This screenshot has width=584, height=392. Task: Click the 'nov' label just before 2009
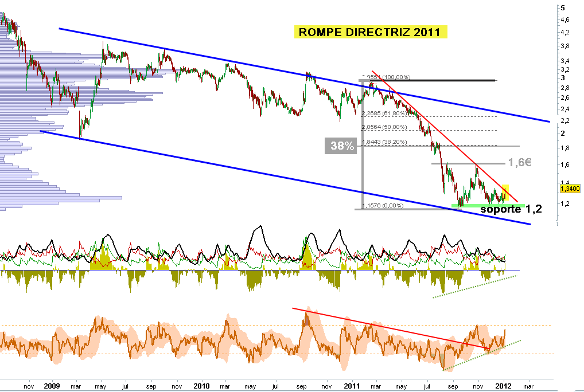[29, 386]
